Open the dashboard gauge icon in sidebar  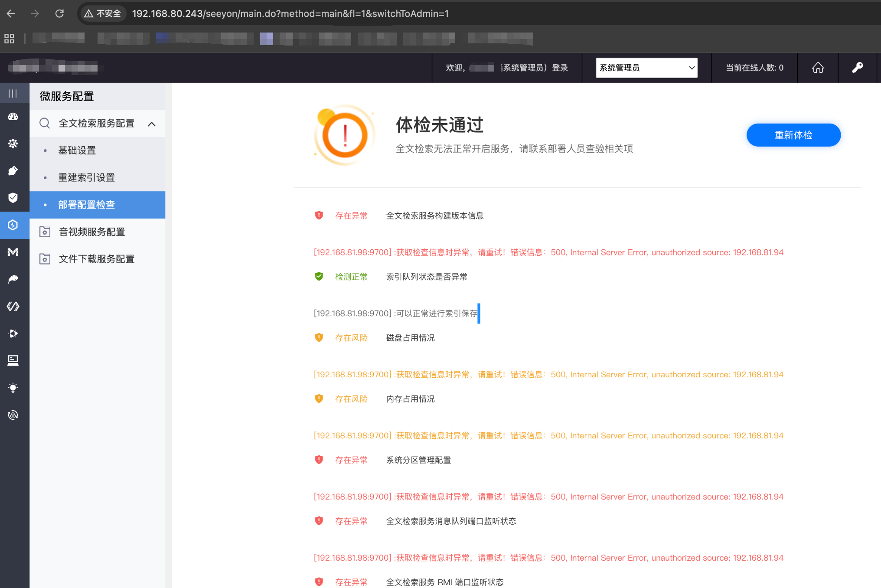click(x=13, y=117)
